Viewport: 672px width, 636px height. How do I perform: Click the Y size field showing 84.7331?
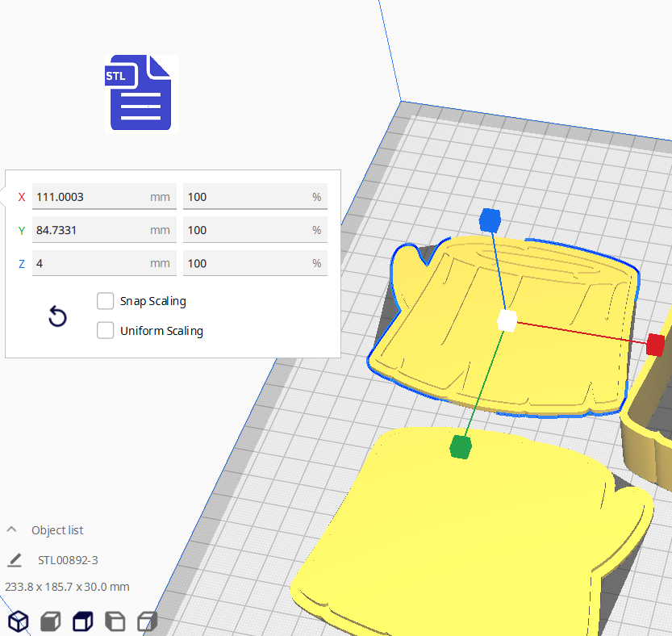tap(89, 230)
